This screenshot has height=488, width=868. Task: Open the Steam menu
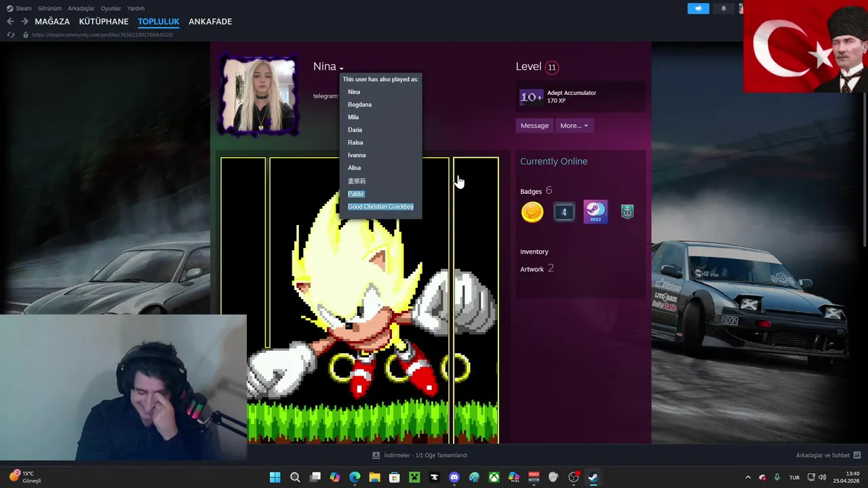click(x=19, y=8)
